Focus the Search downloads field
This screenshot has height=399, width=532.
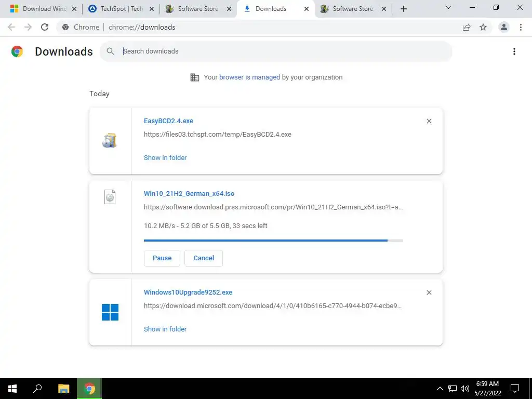[x=276, y=51]
